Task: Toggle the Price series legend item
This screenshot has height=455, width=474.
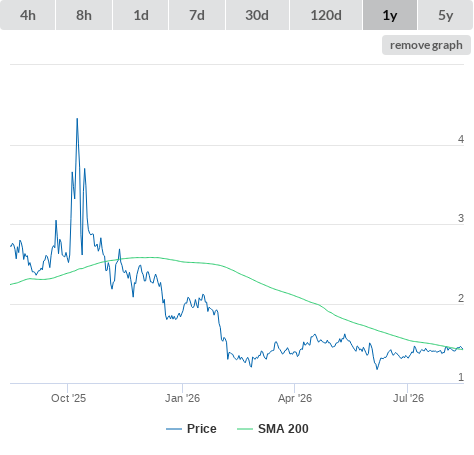Action: tap(191, 429)
